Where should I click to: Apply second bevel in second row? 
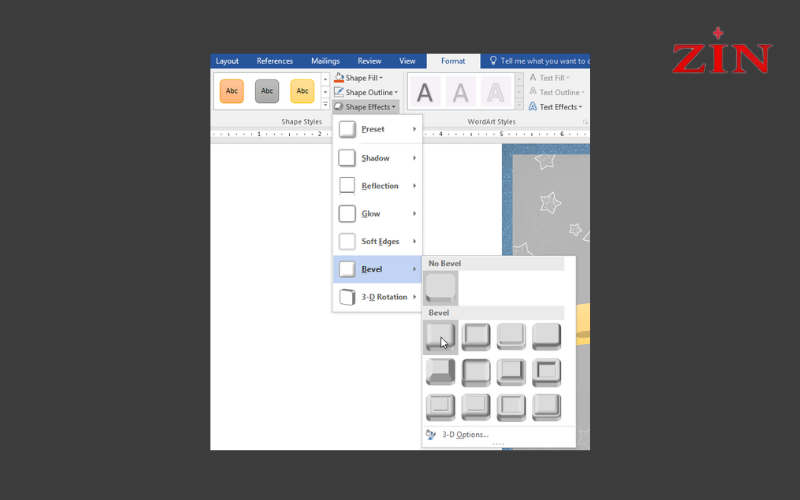click(476, 372)
